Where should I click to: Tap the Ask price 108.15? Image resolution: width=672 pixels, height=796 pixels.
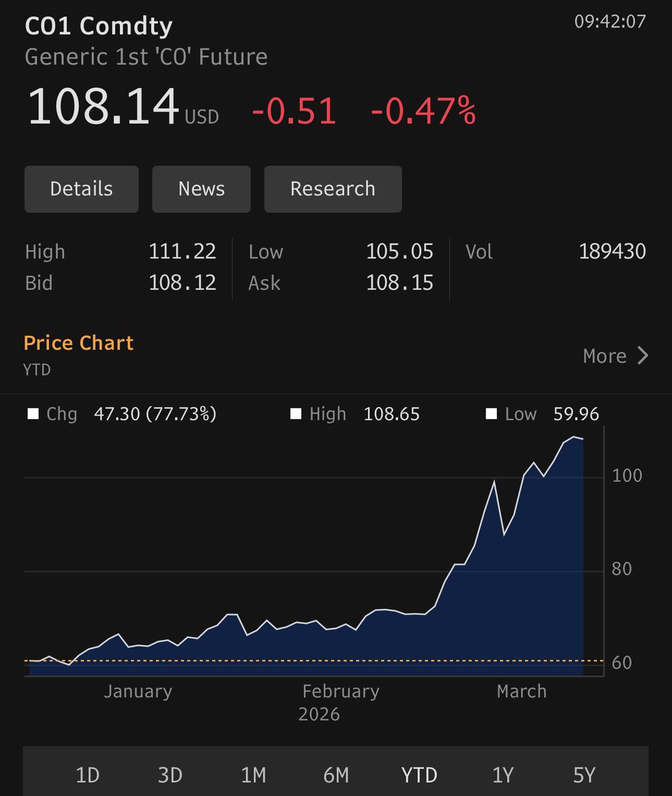[399, 283]
